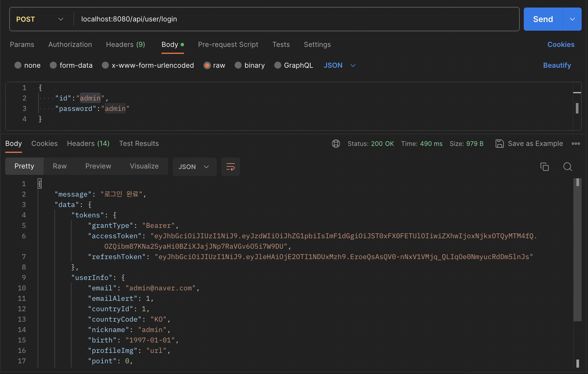This screenshot has height=374, width=588.
Task: Click the "Bearer" grantType value
Action: click(x=158, y=225)
